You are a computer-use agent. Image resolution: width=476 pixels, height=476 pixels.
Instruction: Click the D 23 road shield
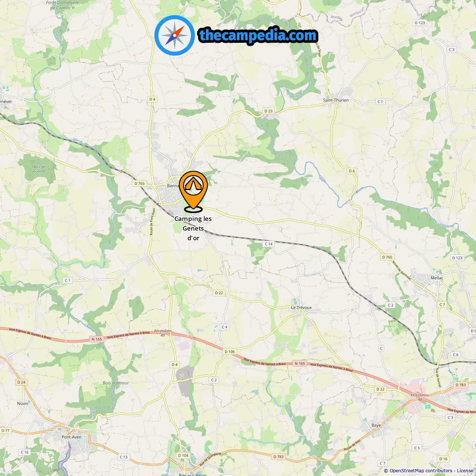click(x=268, y=111)
